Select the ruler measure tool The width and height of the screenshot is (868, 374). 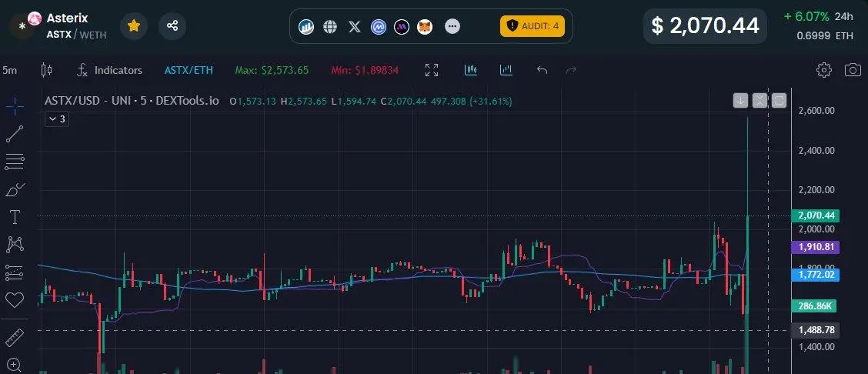(15, 338)
